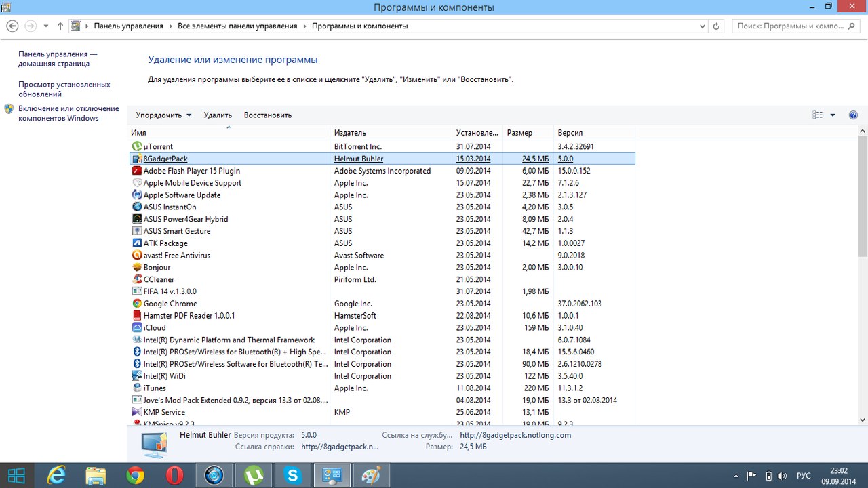Open Просмотр установленных обновлений link
Image resolution: width=868 pixels, height=488 pixels.
pyautogui.click(x=64, y=89)
